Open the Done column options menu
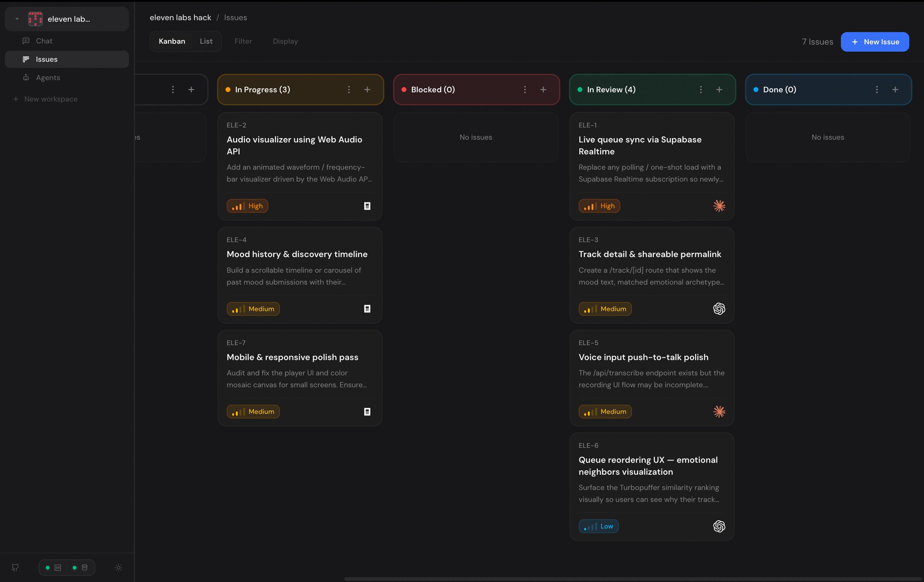The width and height of the screenshot is (924, 582). coord(876,90)
